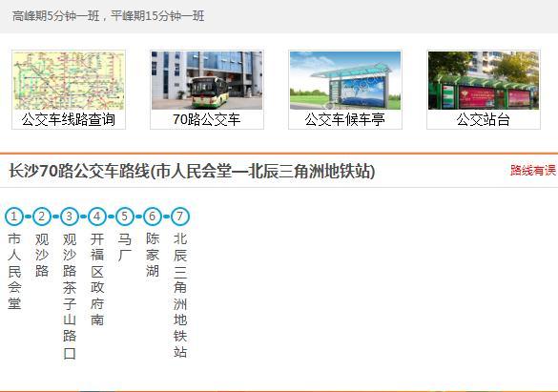Open the 马厂 stop name
The width and height of the screenshot is (558, 392).
pyautogui.click(x=125, y=247)
